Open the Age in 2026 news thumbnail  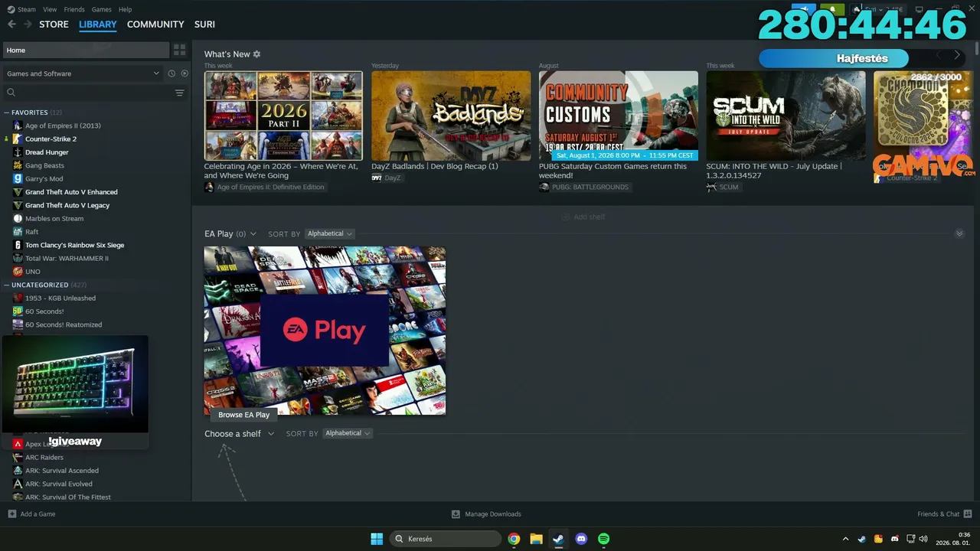(x=283, y=116)
